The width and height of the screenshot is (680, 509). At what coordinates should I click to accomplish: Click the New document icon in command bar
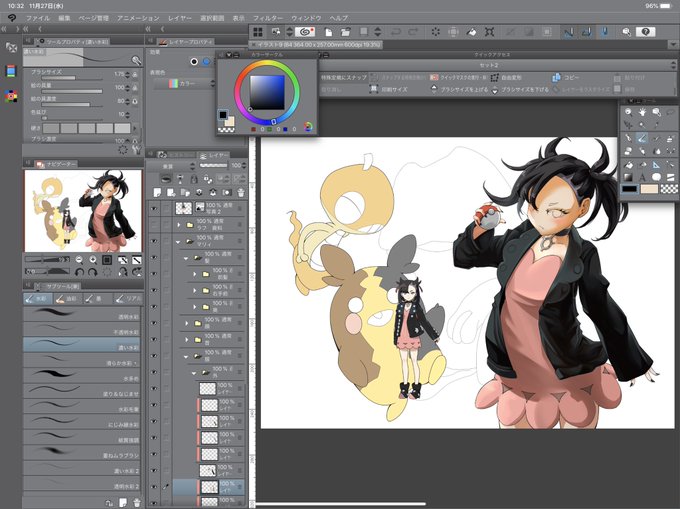(328, 32)
